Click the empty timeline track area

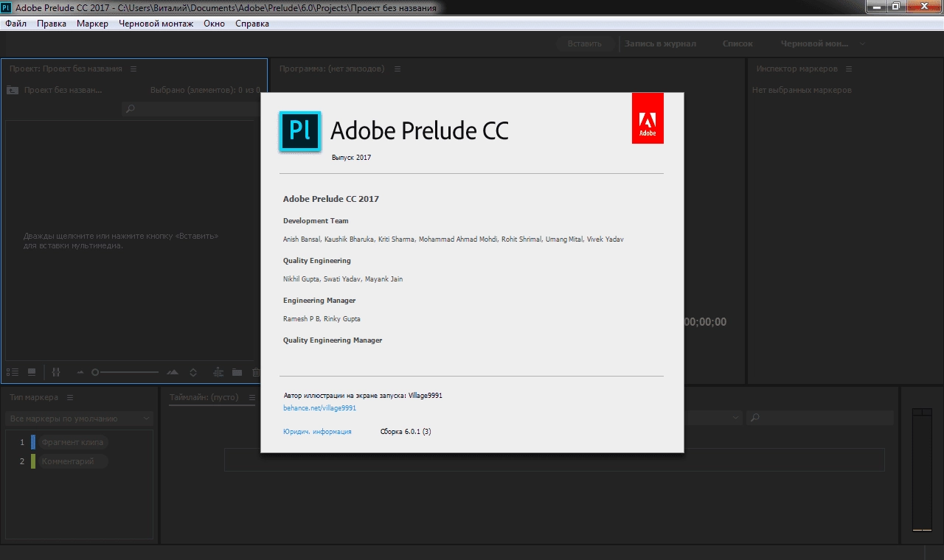tap(554, 461)
